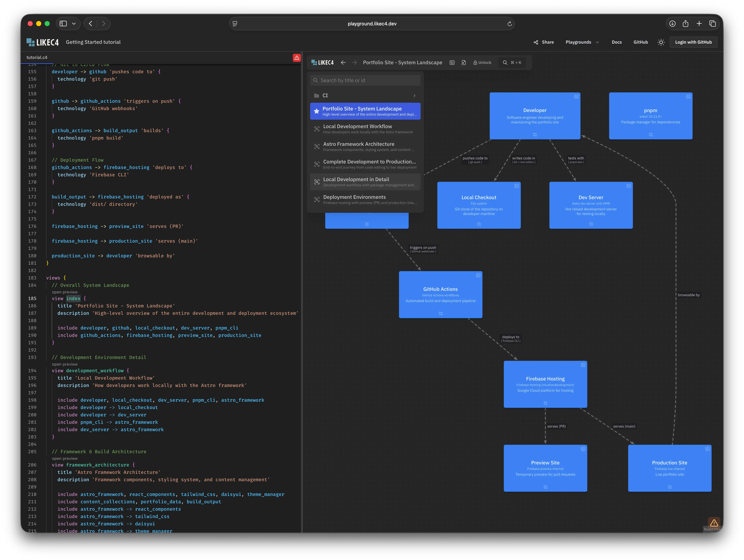Toggle the theme with the sun icon
Viewport: 744px width, 560px height.
(661, 42)
